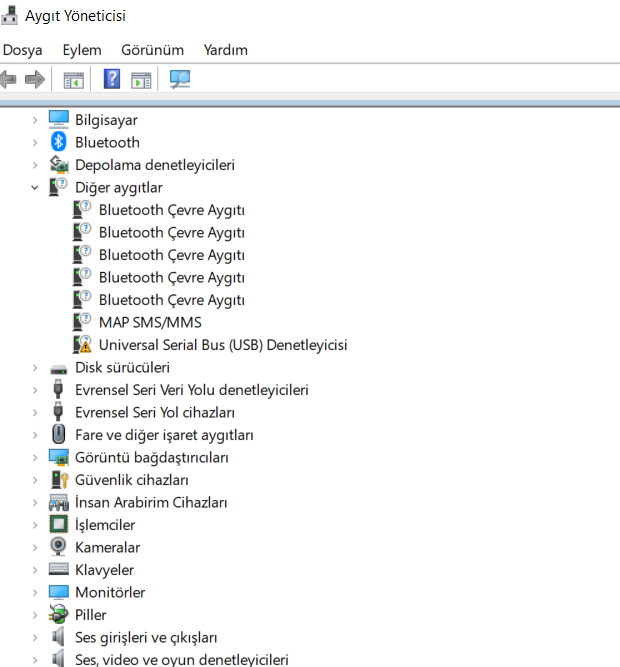Click the Görüntü bağdaştırıcıları display icon

coord(59,457)
